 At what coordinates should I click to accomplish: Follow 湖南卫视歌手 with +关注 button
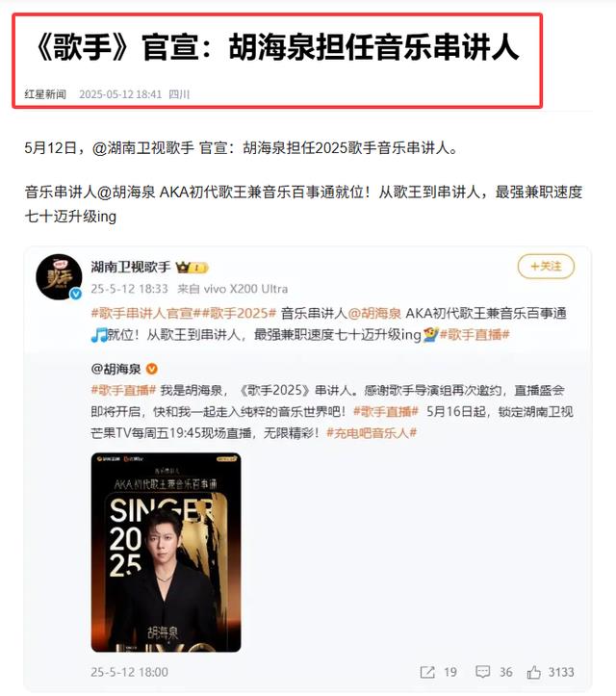click(546, 267)
